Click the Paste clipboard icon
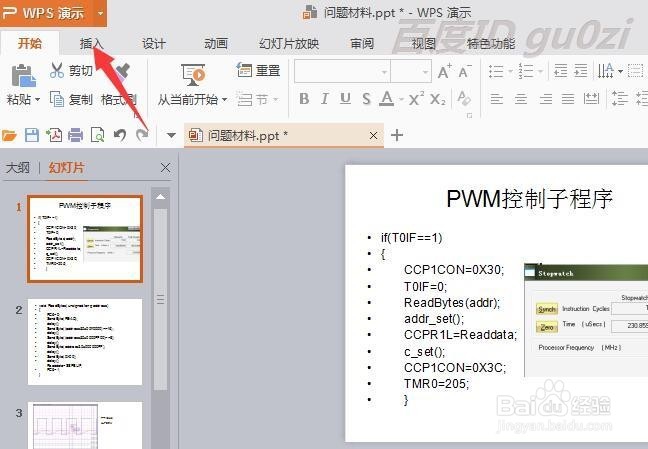The width and height of the screenshot is (648, 449). (23, 76)
